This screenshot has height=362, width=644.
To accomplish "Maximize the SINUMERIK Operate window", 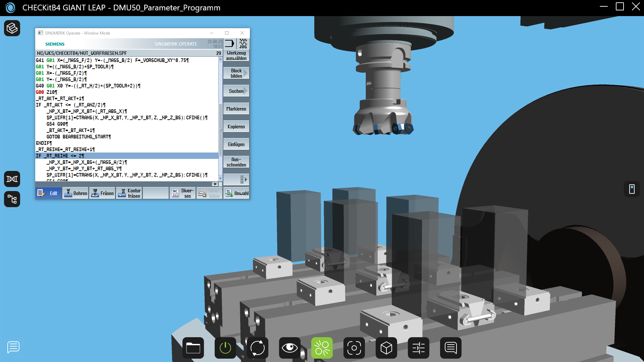I will pos(227,33).
